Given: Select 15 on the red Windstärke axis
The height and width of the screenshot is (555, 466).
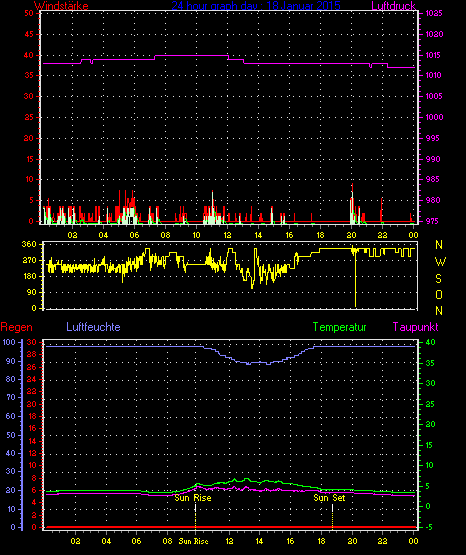Looking at the screenshot, I should [29, 159].
